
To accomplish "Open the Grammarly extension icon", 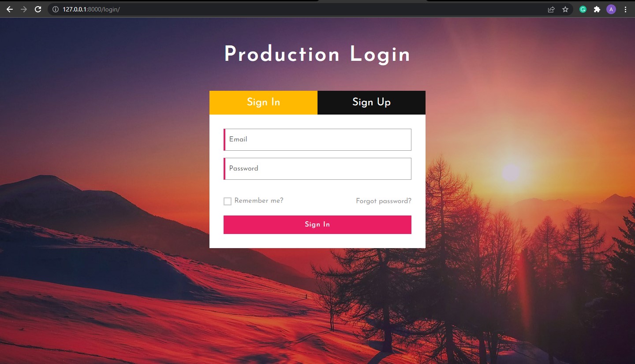I will 583,9.
